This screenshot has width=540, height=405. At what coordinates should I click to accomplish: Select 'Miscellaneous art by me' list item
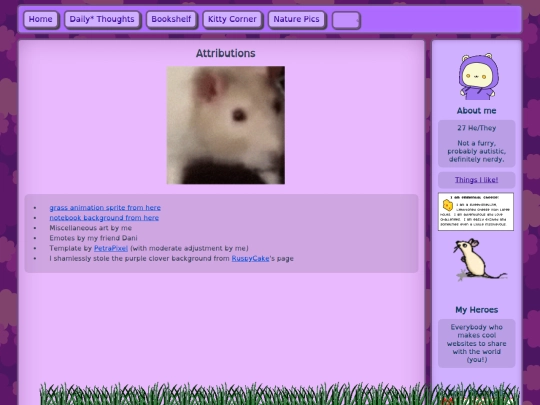pos(91,228)
